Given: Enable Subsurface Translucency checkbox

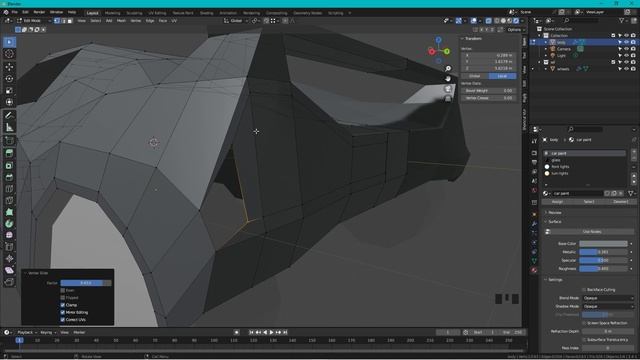Looking at the screenshot, I should [584, 340].
